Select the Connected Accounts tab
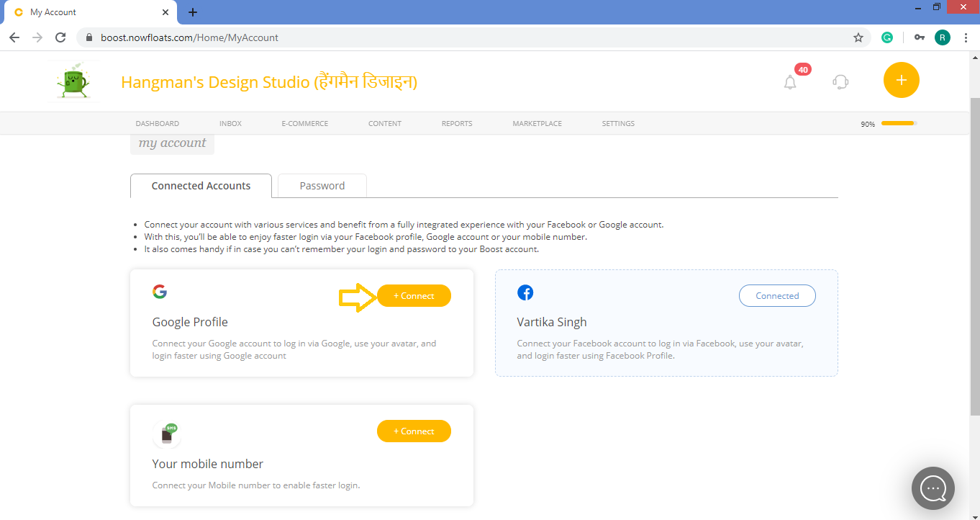 (201, 186)
